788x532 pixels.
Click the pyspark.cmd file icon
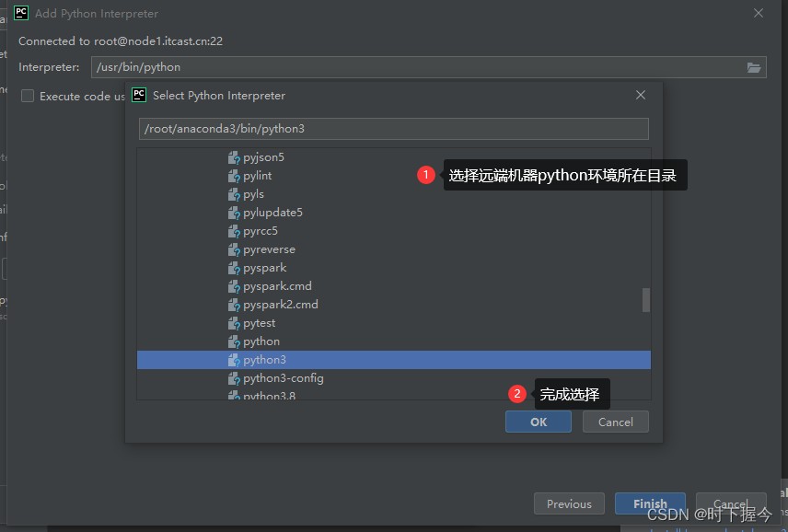pos(234,287)
